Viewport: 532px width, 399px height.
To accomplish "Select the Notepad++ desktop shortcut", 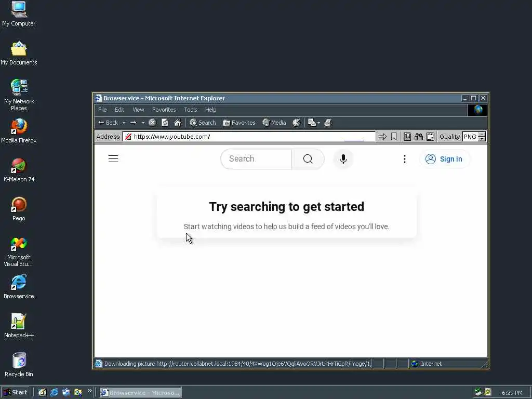I will tap(19, 326).
